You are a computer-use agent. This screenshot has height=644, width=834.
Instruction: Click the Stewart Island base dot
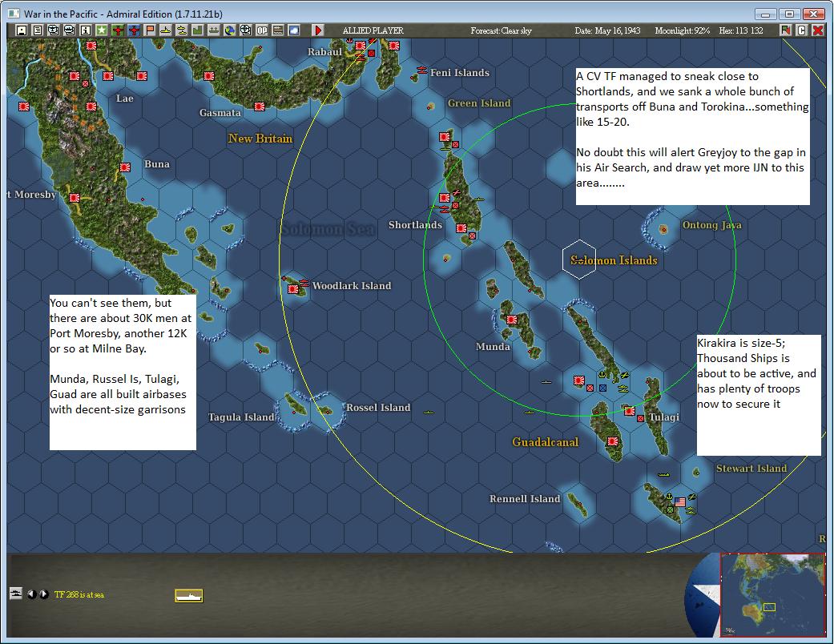click(696, 472)
